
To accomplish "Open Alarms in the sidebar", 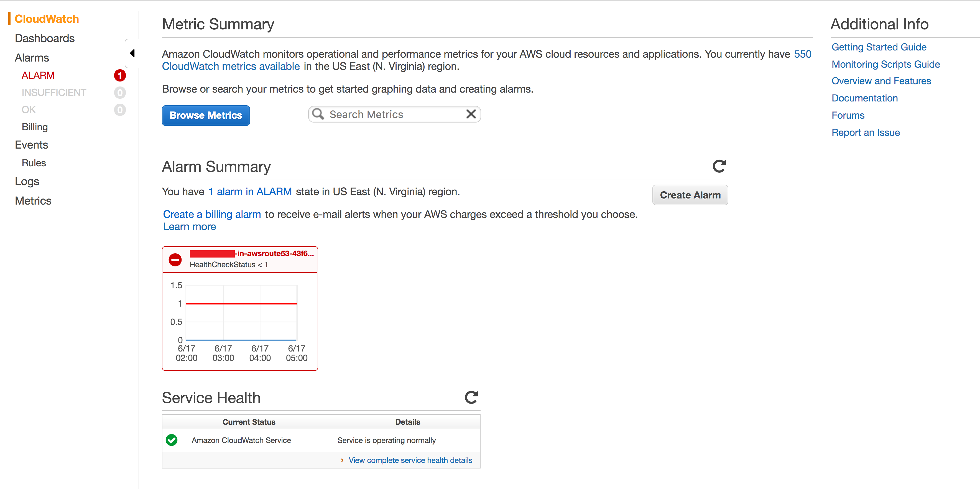I will point(32,58).
